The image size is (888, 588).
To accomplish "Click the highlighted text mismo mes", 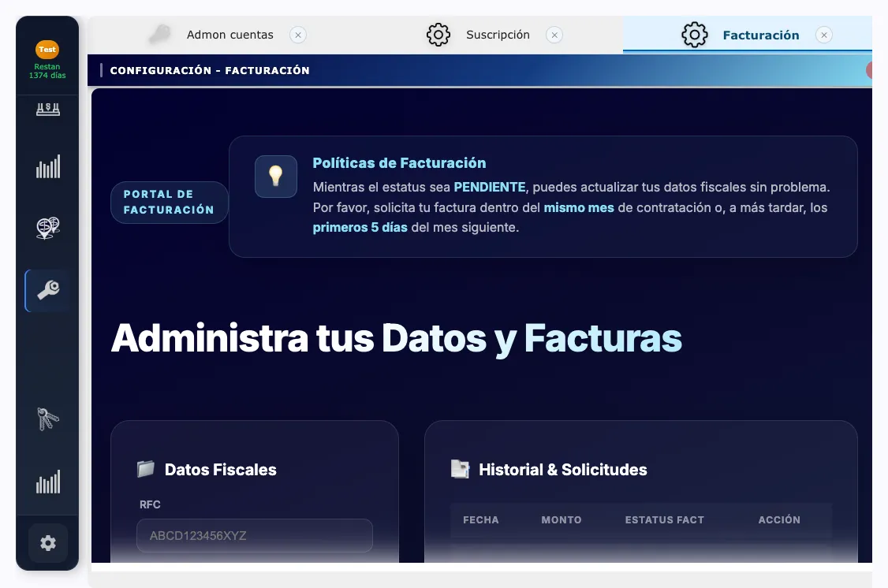I will [x=579, y=208].
